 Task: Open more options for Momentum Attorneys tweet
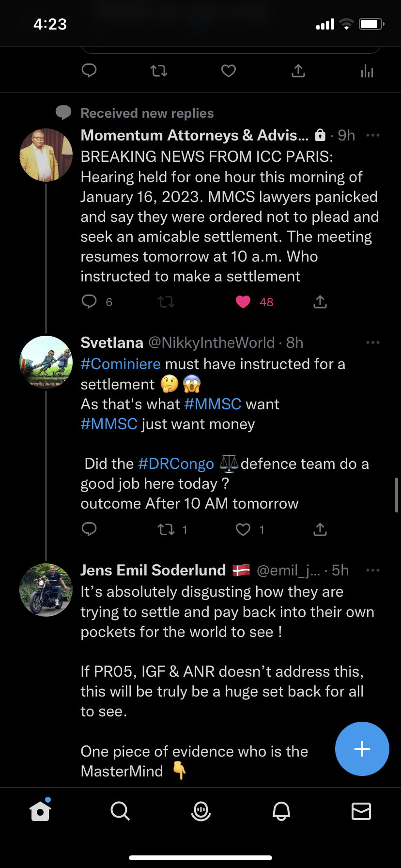pyautogui.click(x=373, y=135)
